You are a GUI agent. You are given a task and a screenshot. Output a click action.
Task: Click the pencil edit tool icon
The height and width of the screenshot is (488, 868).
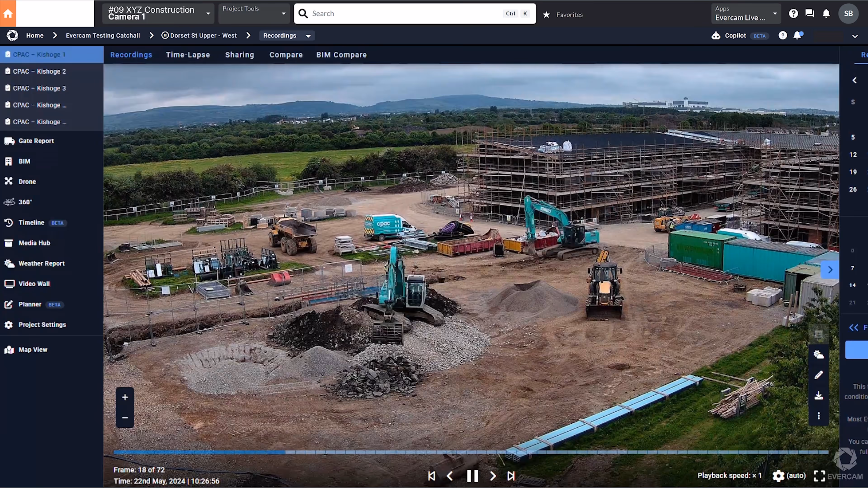(818, 375)
